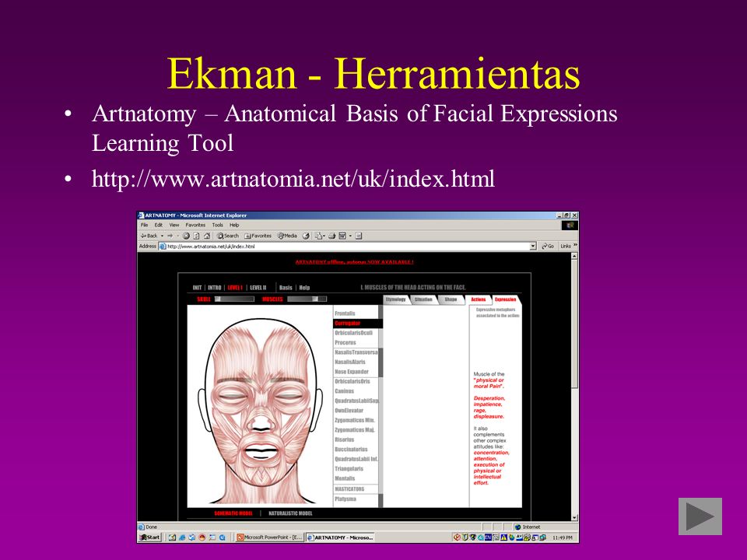
Task: Open the View menu
Action: (x=174, y=225)
